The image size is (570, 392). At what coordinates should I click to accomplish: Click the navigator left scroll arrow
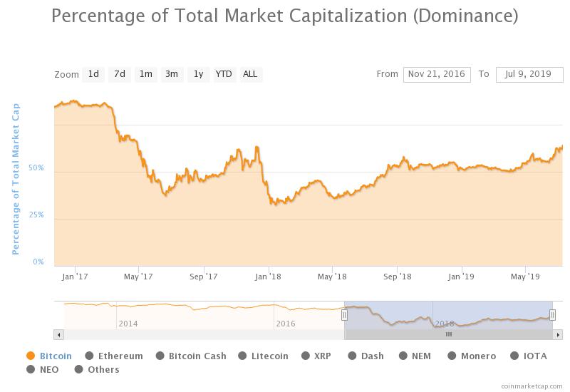coord(59,334)
